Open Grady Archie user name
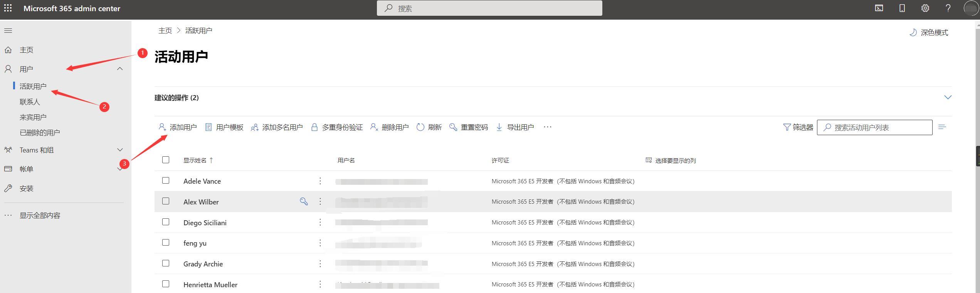This screenshot has width=980, height=293. 203,264
